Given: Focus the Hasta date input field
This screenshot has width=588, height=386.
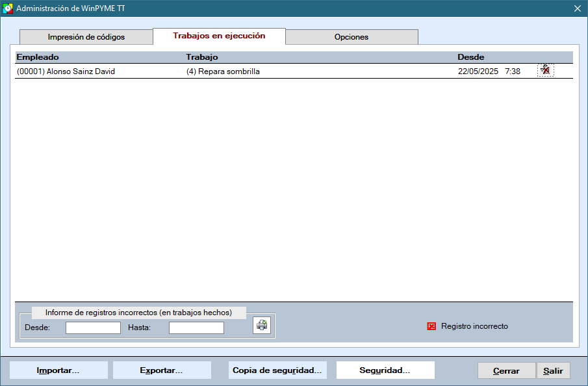Looking at the screenshot, I should point(196,328).
